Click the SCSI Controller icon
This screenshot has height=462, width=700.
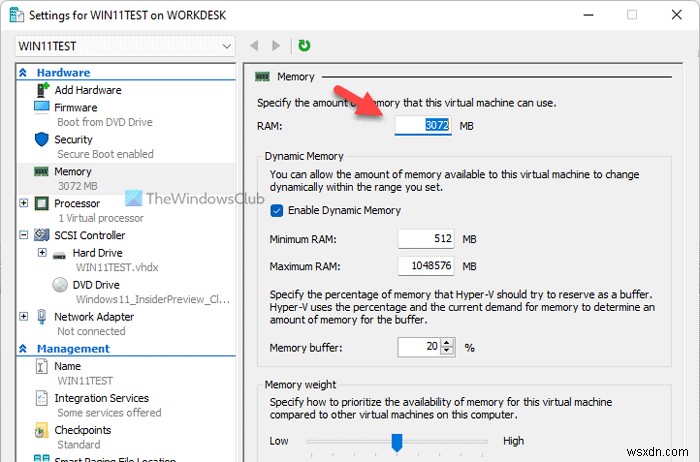(x=42, y=235)
